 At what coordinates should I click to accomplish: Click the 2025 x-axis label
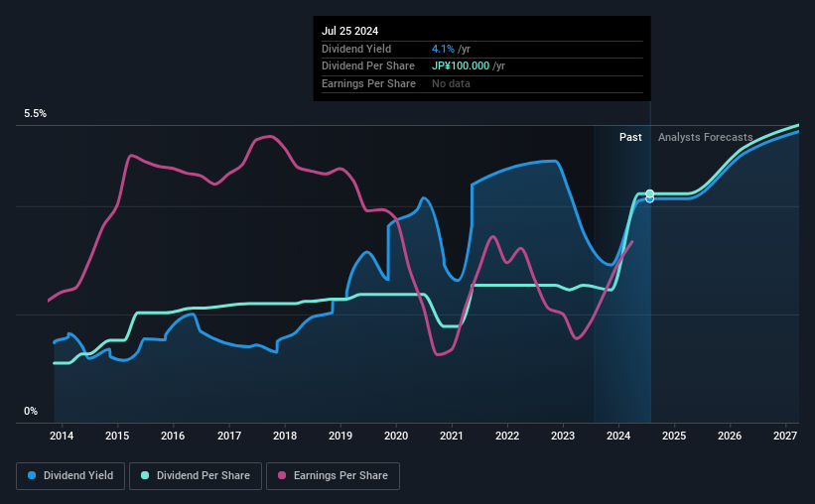(x=674, y=436)
